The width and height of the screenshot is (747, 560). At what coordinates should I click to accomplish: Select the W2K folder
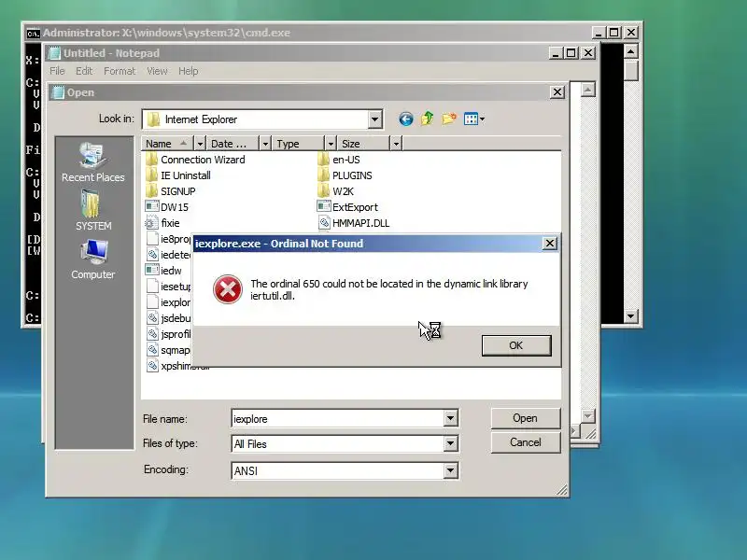[335, 191]
